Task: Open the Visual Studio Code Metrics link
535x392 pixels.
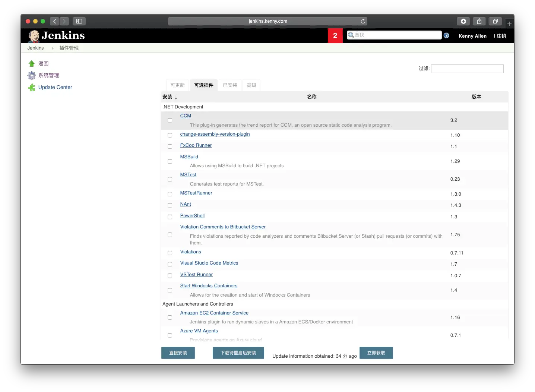Action: tap(209, 263)
